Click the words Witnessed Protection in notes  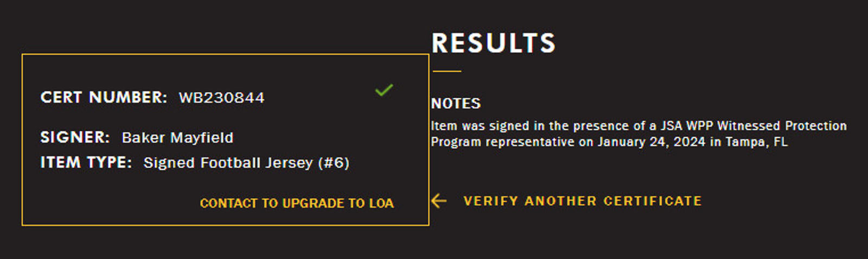(x=782, y=126)
